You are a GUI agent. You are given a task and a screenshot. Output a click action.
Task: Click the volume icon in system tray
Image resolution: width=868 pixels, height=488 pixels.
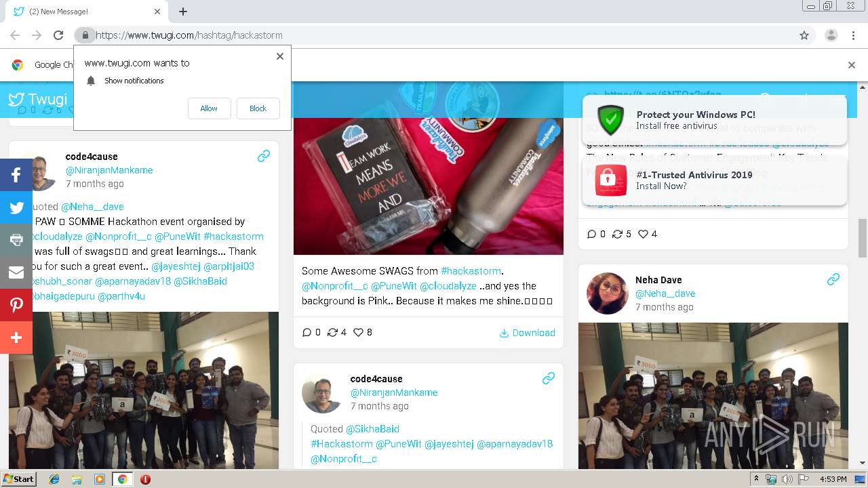[787, 479]
